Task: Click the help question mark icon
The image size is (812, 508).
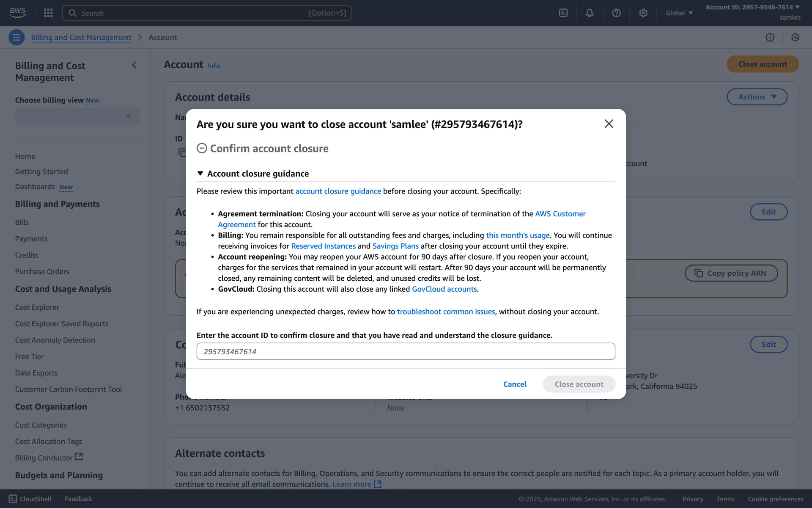Action: (x=616, y=13)
